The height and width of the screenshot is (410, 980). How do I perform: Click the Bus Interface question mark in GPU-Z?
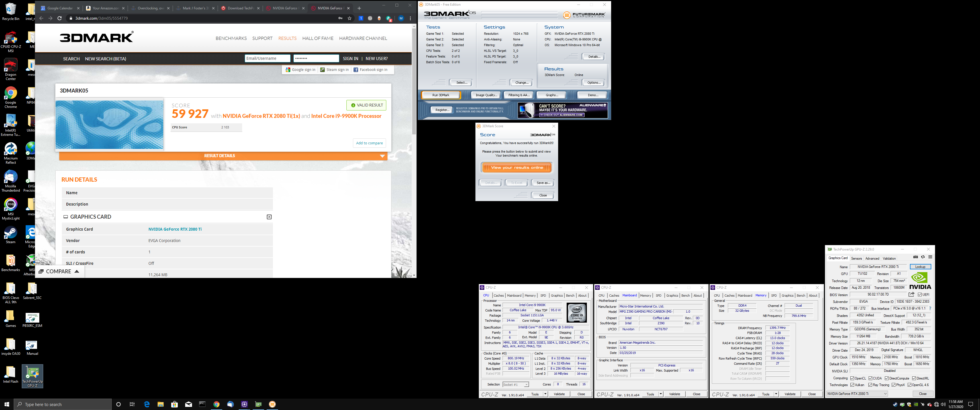[930, 308]
